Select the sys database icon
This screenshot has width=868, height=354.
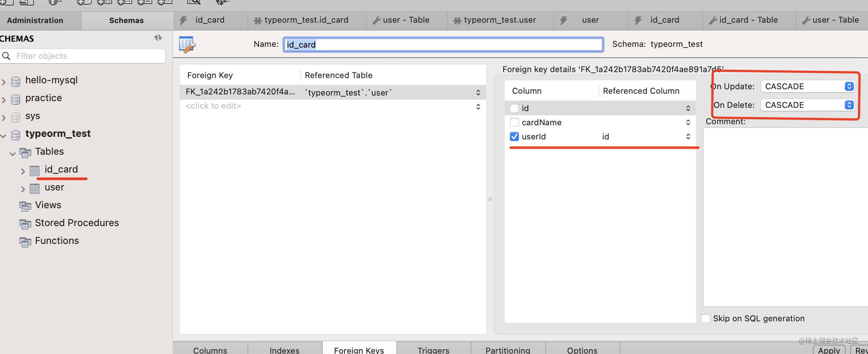[x=16, y=117]
